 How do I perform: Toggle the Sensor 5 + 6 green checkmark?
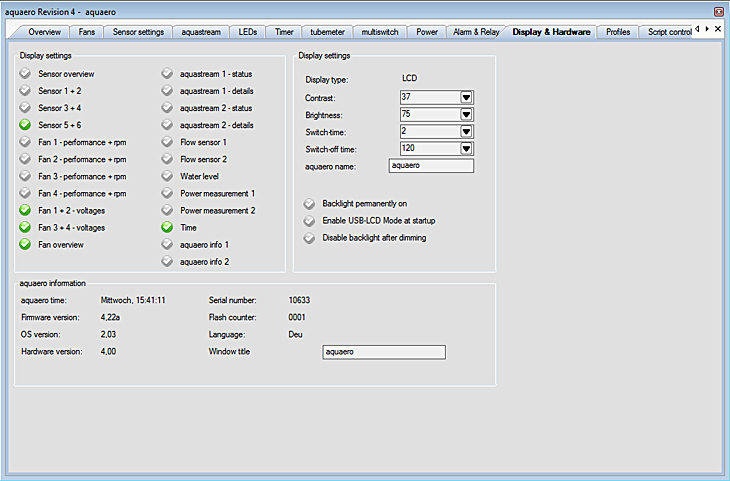pos(26,125)
